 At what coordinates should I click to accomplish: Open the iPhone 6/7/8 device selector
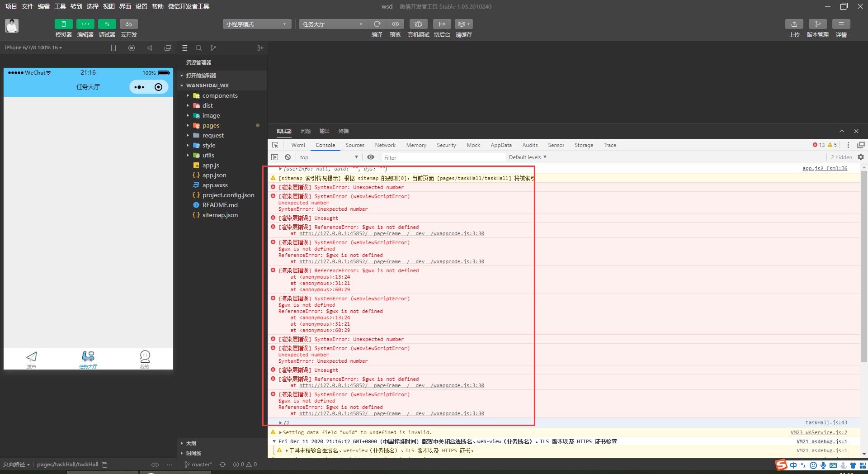(x=33, y=47)
